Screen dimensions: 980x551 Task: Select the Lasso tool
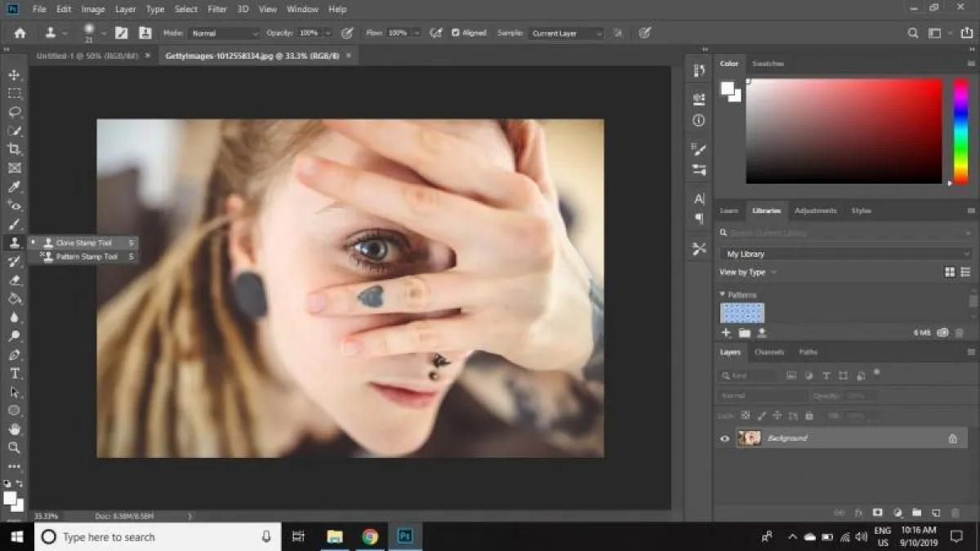coord(14,112)
